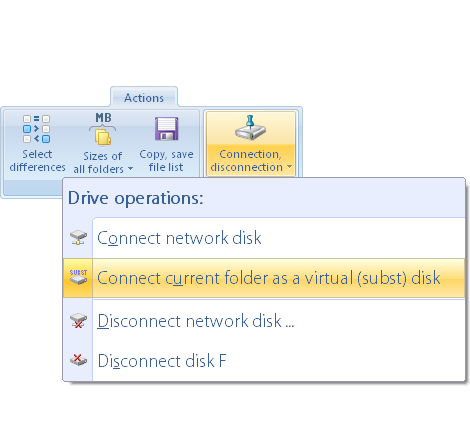Collapse the Connection, disconnection dropdown arrow
This screenshot has height=430, width=470.
point(289,167)
